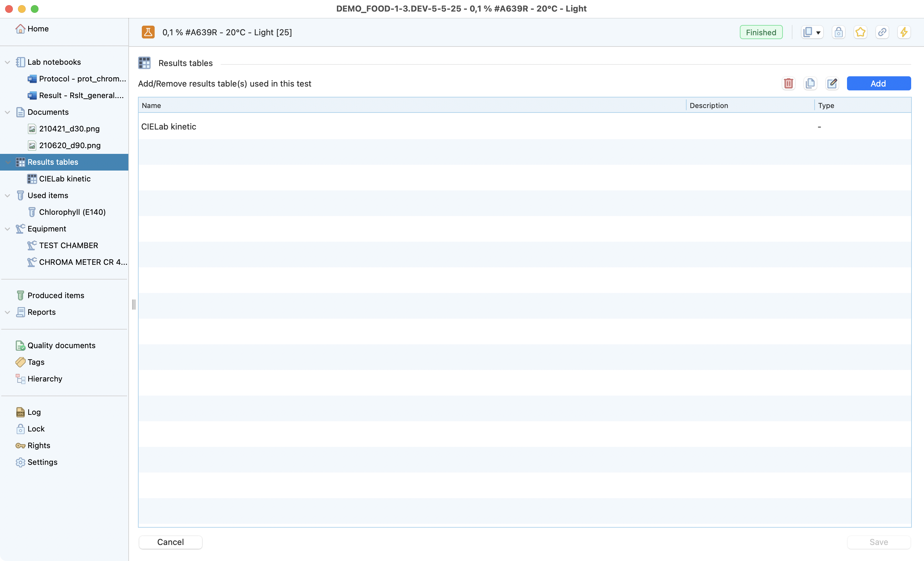Expand the Reports section chevron
Viewport: 924px width, 561px height.
click(x=7, y=312)
